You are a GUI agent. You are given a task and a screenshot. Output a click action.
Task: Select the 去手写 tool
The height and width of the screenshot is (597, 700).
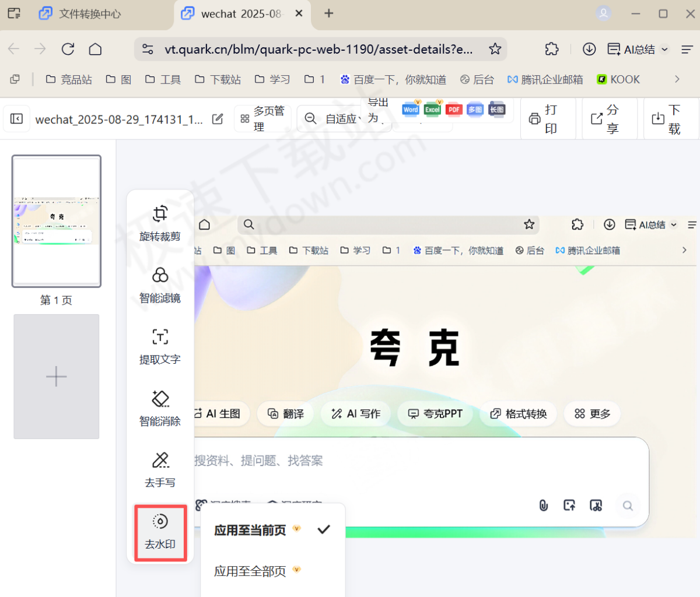click(x=160, y=469)
